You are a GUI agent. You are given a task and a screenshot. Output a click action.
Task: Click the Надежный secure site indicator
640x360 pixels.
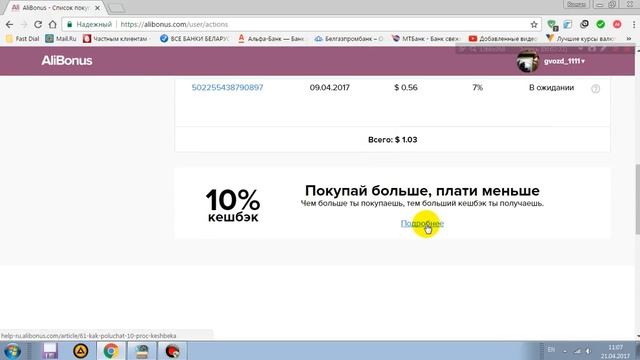pyautogui.click(x=89, y=24)
